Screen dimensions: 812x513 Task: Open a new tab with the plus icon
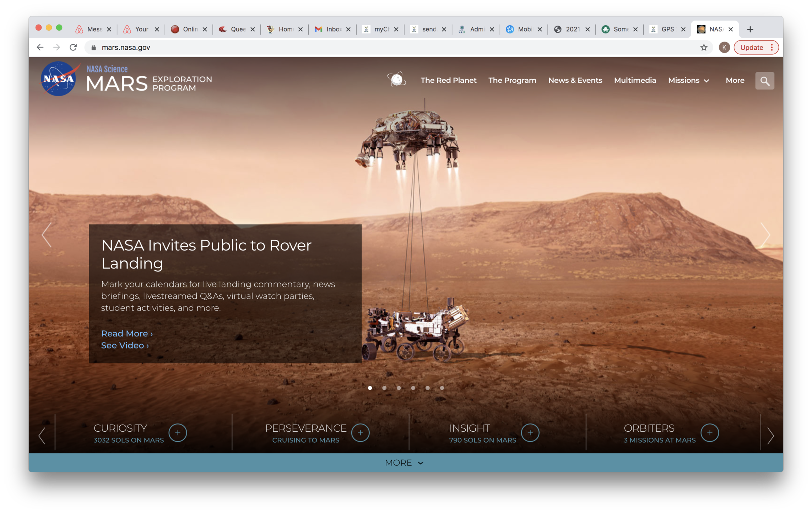750,29
